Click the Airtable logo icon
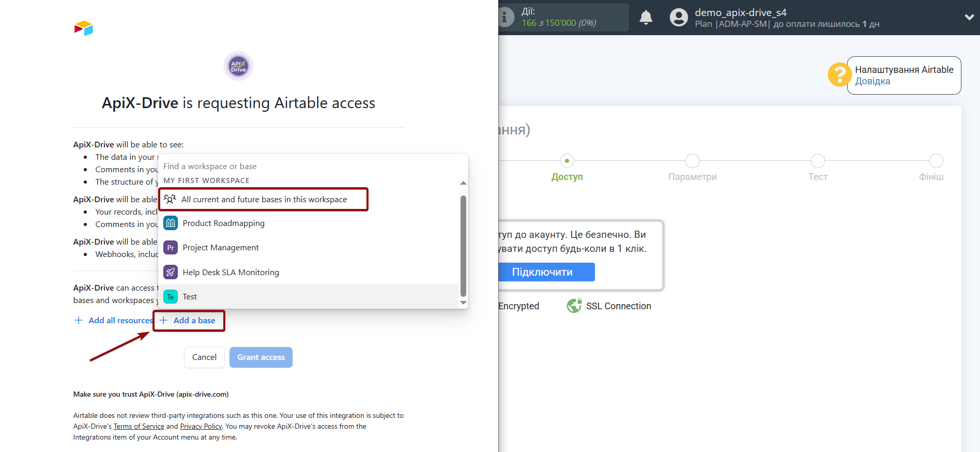The height and width of the screenshot is (452, 980). click(83, 28)
